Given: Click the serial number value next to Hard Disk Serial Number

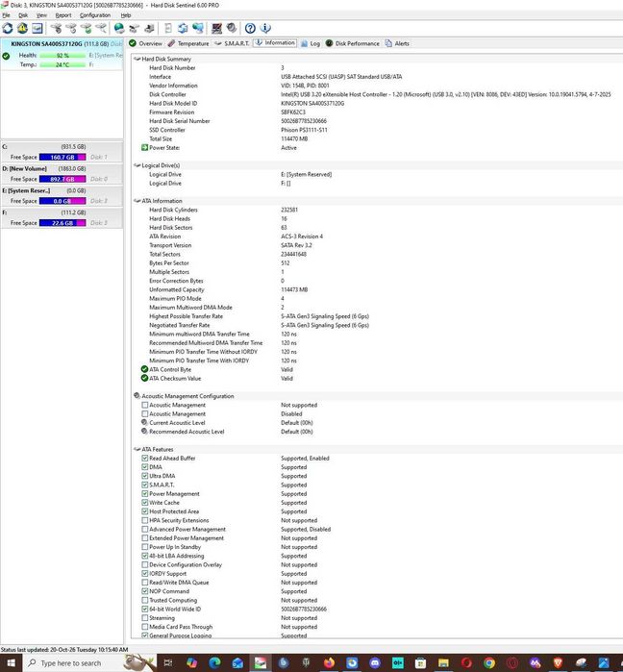Looking at the screenshot, I should pyautogui.click(x=304, y=121).
